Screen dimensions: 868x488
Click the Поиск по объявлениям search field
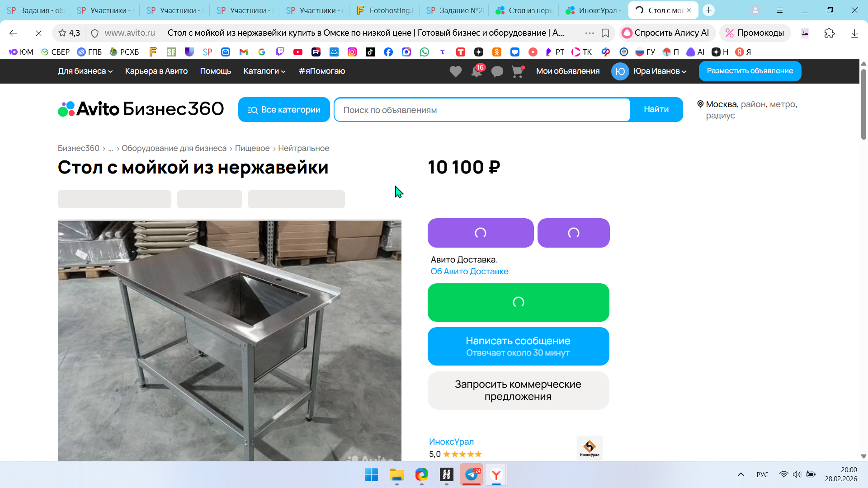tap(481, 110)
